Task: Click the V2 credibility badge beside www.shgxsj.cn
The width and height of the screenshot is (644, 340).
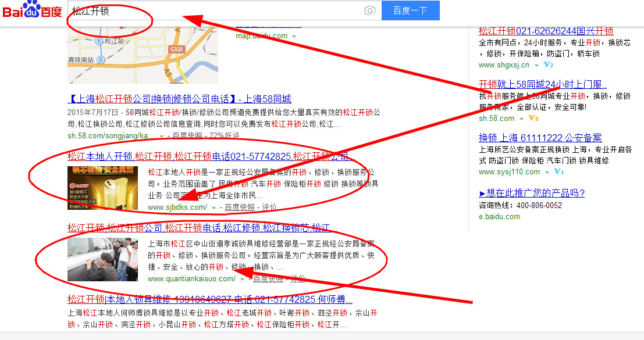Action: click(x=549, y=65)
